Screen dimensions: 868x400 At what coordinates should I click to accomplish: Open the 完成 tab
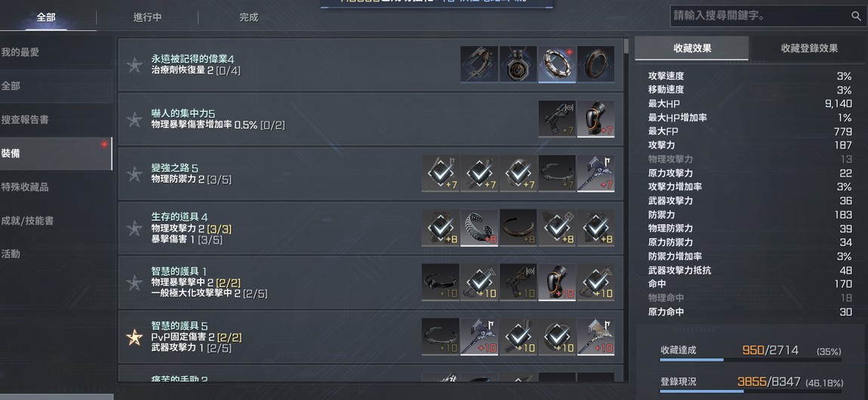point(248,17)
